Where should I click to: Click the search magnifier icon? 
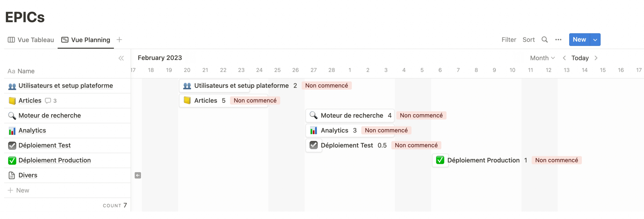pyautogui.click(x=544, y=40)
